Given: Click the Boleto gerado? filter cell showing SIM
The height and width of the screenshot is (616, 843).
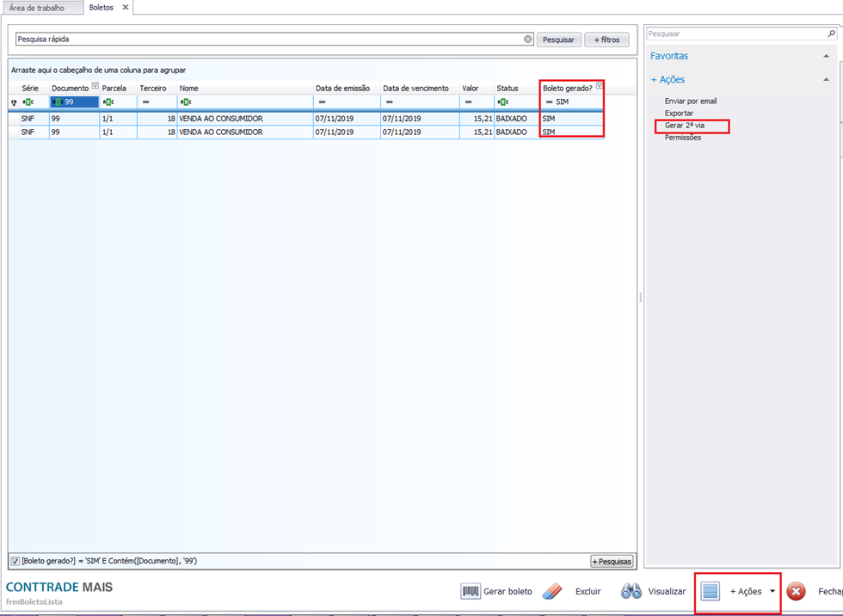Looking at the screenshot, I should point(572,102).
